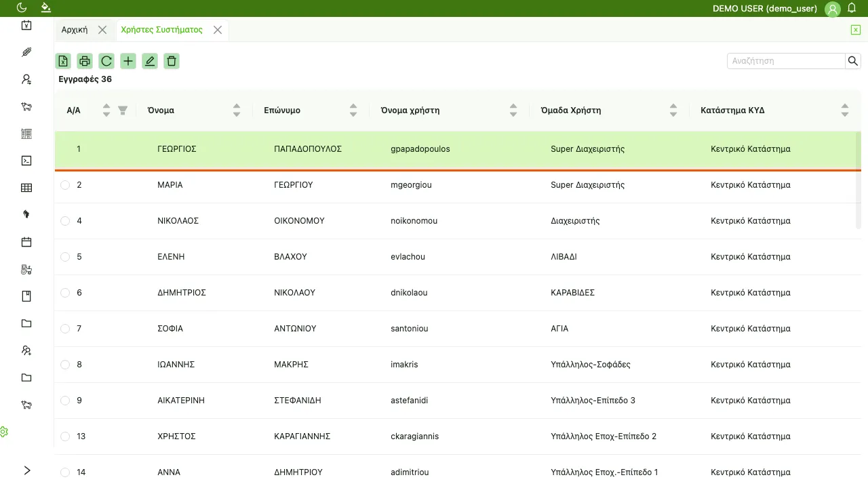Image resolution: width=868 pixels, height=488 pixels.
Task: Open the wheat crops sidebar module
Action: tap(26, 52)
